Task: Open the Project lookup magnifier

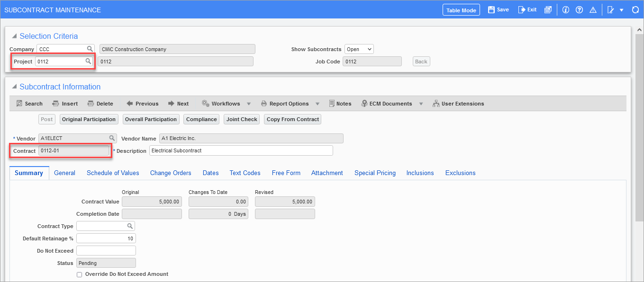Action: (88, 61)
